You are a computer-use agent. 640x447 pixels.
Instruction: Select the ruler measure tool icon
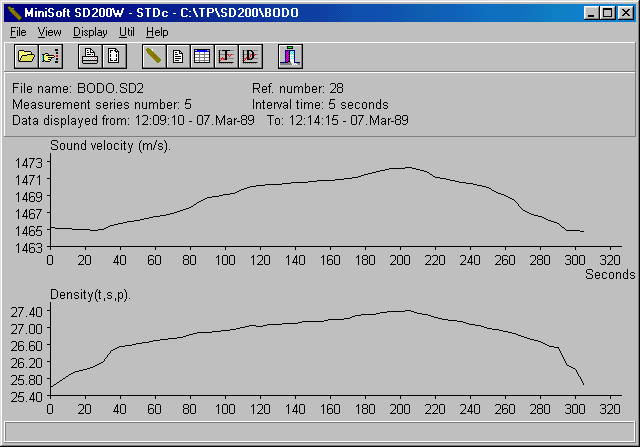153,56
